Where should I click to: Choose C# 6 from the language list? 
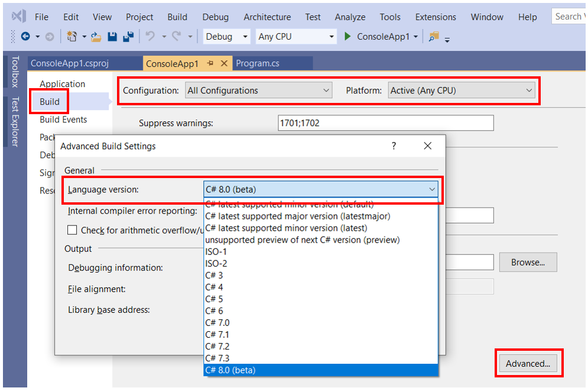[x=321, y=311]
